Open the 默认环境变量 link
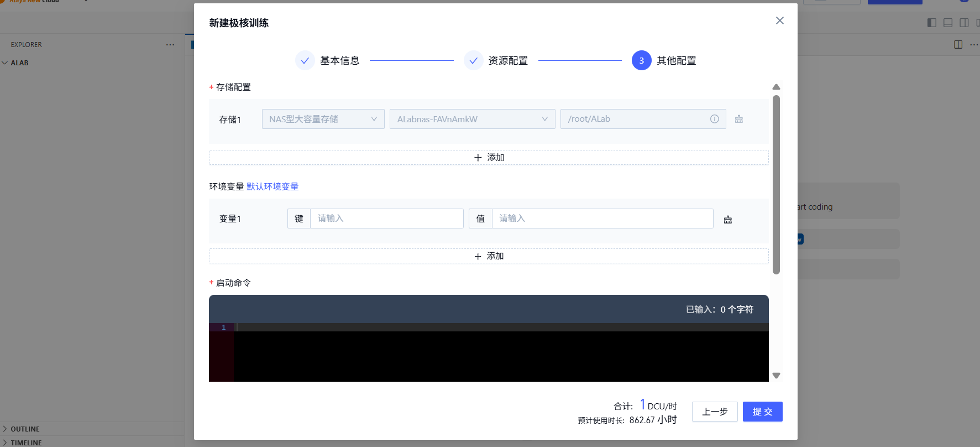 point(272,186)
